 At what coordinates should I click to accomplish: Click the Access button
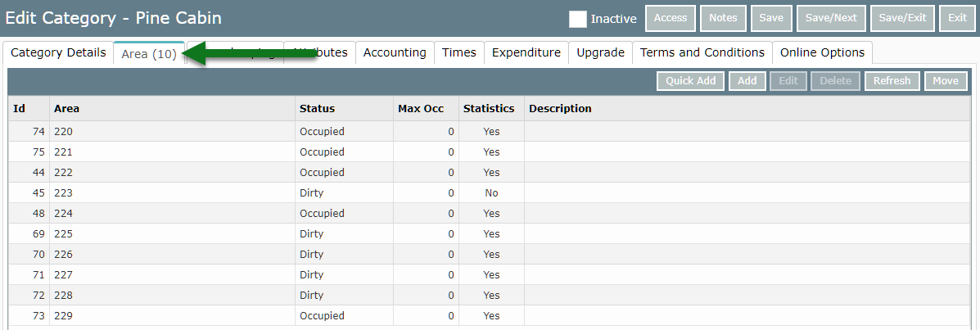click(671, 18)
